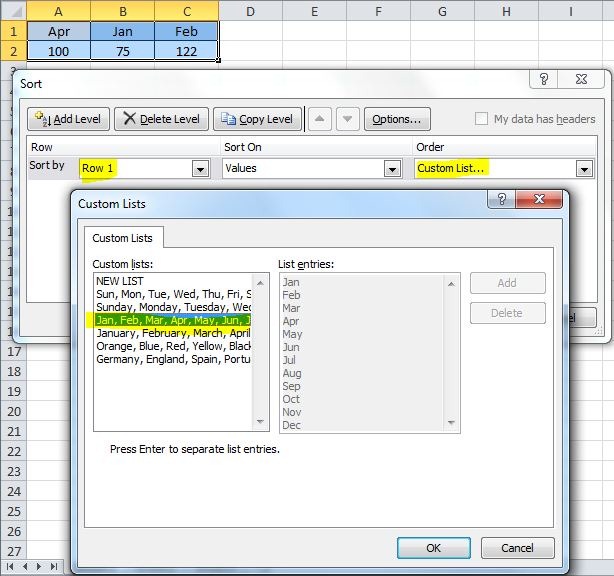
Task: Cancel the Custom Lists dialog
Action: click(x=517, y=548)
